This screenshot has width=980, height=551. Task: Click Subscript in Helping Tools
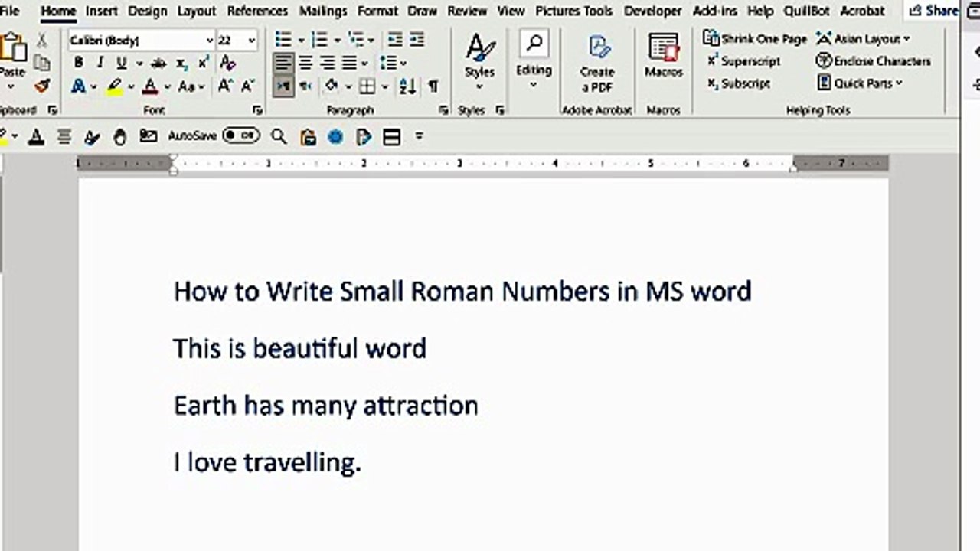(739, 83)
